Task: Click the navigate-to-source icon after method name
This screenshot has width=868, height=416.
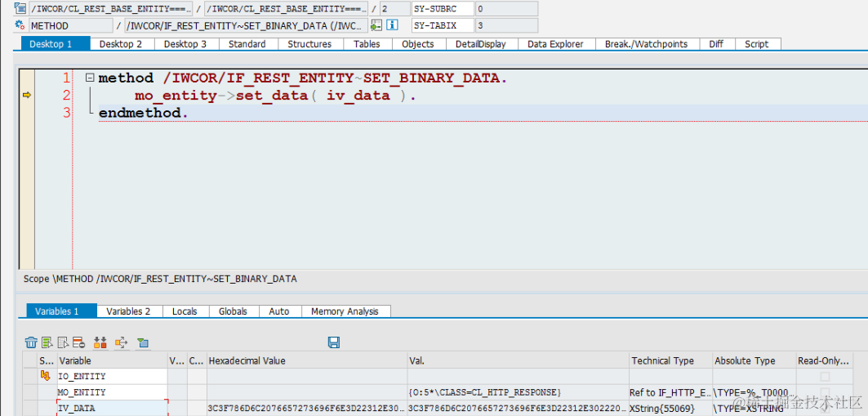Action: click(376, 25)
